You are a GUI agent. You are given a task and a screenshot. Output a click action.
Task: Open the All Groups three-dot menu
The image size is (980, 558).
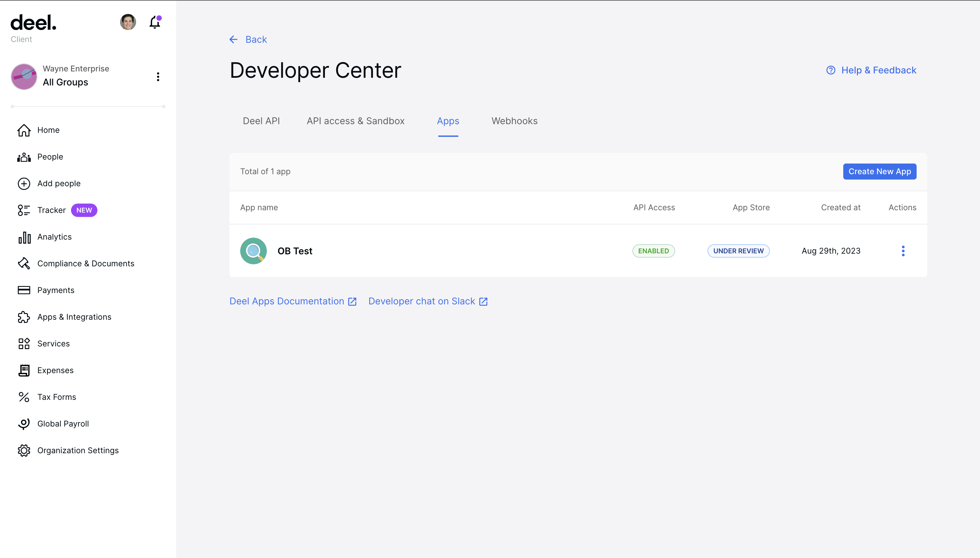click(x=158, y=77)
